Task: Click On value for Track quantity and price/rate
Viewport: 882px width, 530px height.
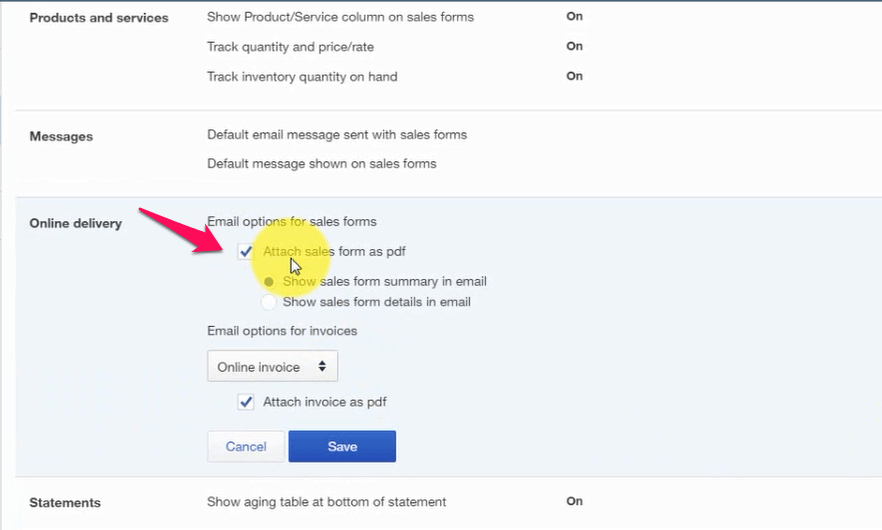Action: click(574, 46)
